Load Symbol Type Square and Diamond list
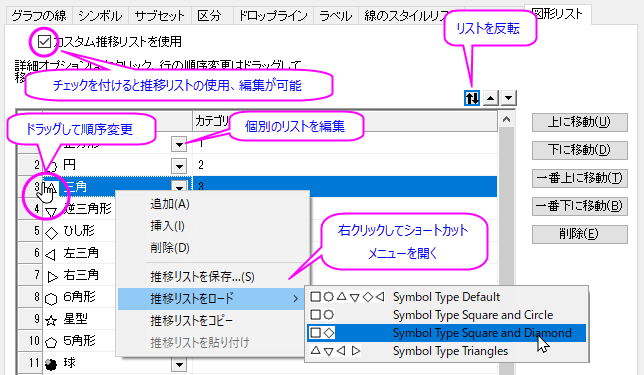 tap(447, 333)
